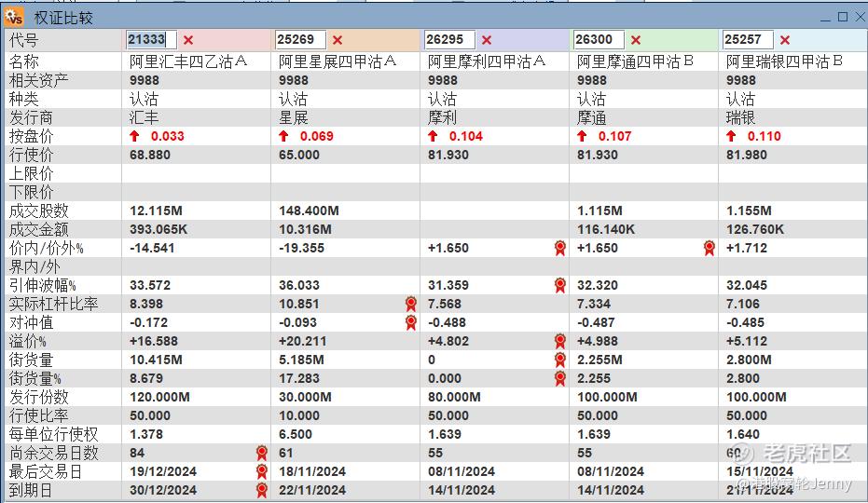The width and height of the screenshot is (868, 503).
Task: Click issuer cell 汇丰
Action: coord(144,118)
